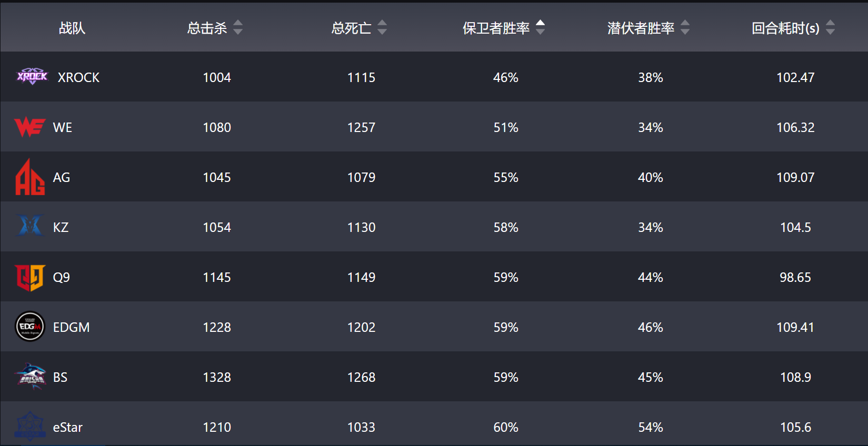This screenshot has height=446, width=868.
Task: Select BS round time 108.9 cell
Action: [795, 377]
